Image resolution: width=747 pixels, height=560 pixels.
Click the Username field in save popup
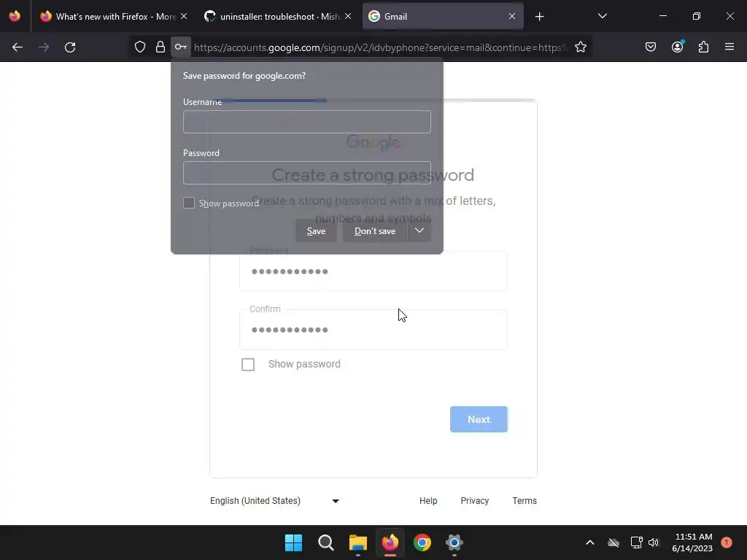coord(307,122)
